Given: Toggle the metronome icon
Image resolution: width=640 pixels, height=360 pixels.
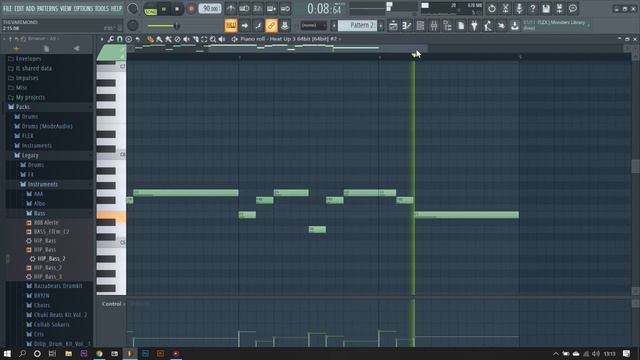Looking at the screenshot, I should tap(231, 9).
